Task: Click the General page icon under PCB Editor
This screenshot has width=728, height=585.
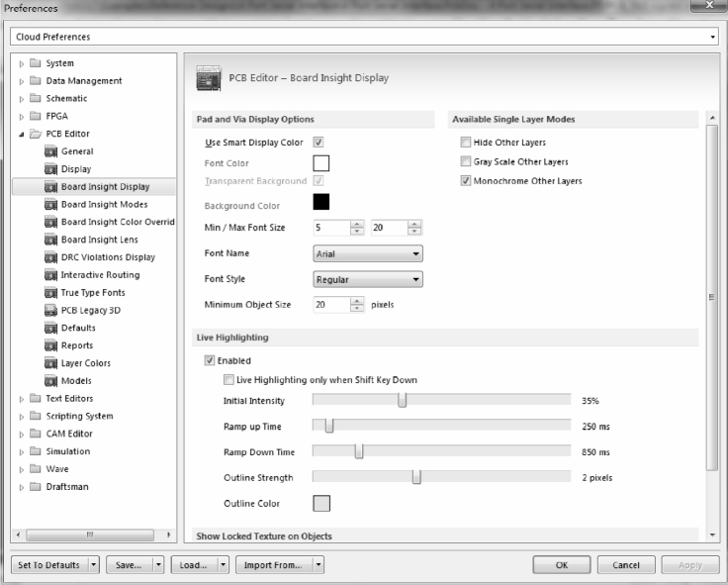Action: 50,151
